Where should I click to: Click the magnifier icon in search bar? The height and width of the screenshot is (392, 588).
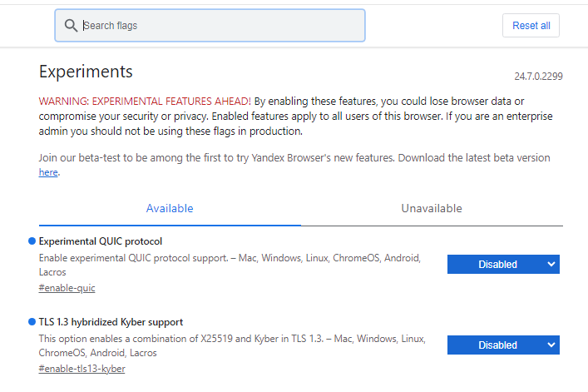(x=70, y=26)
